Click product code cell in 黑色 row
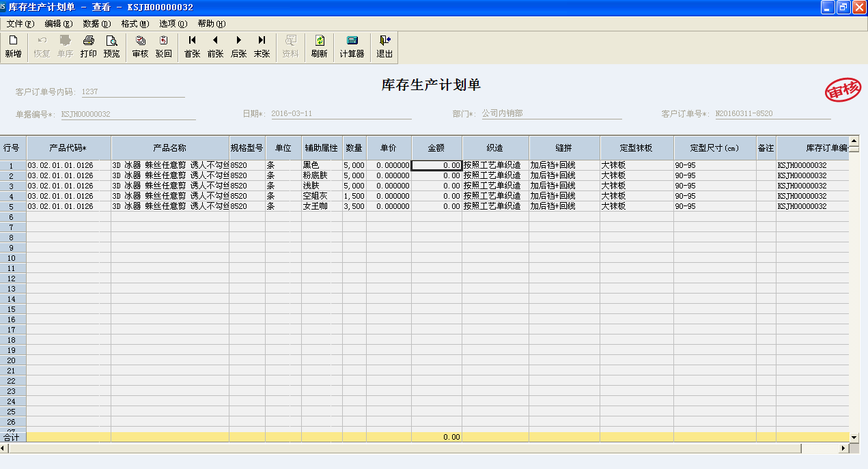 (69, 165)
